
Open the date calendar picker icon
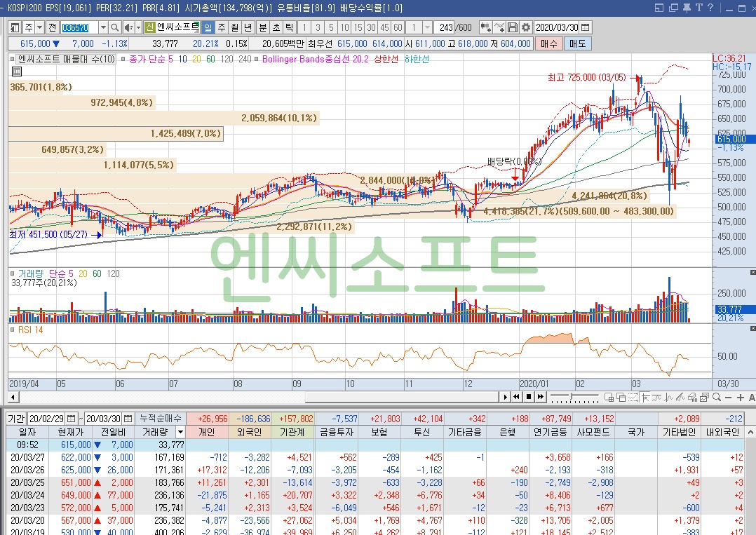click(x=586, y=27)
